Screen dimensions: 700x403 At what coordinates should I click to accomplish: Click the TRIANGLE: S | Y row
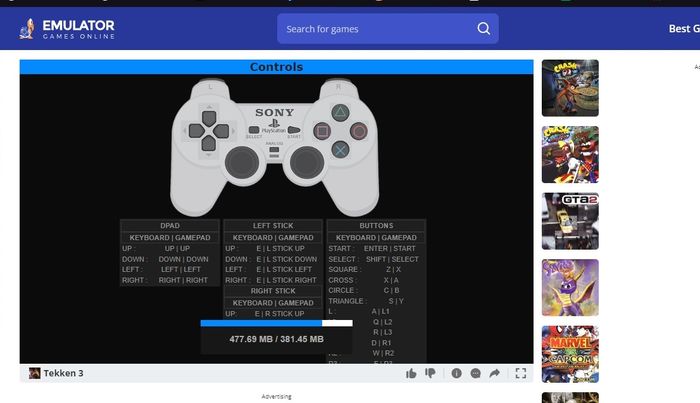[x=376, y=301]
